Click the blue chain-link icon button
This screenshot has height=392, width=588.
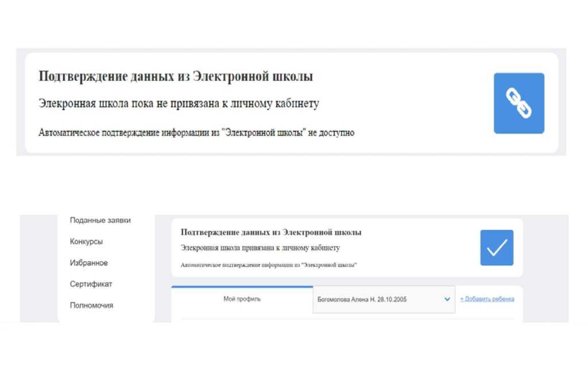click(519, 103)
